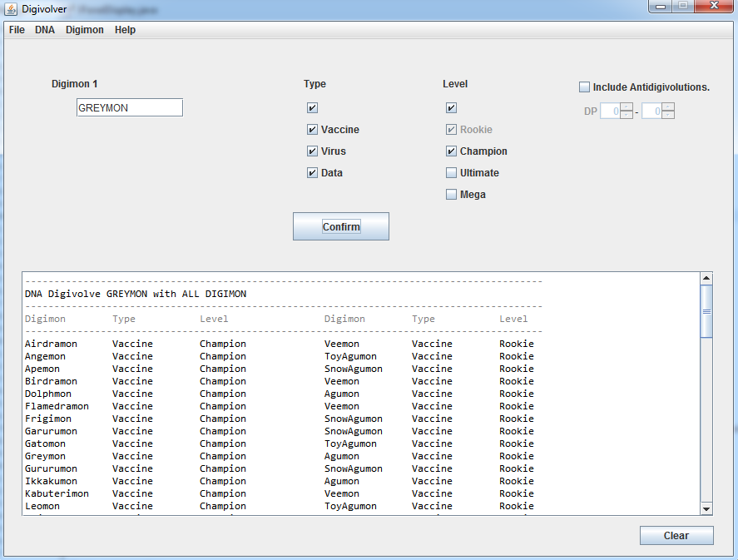Click ToyAgumon result in Angemon row

[350, 356]
